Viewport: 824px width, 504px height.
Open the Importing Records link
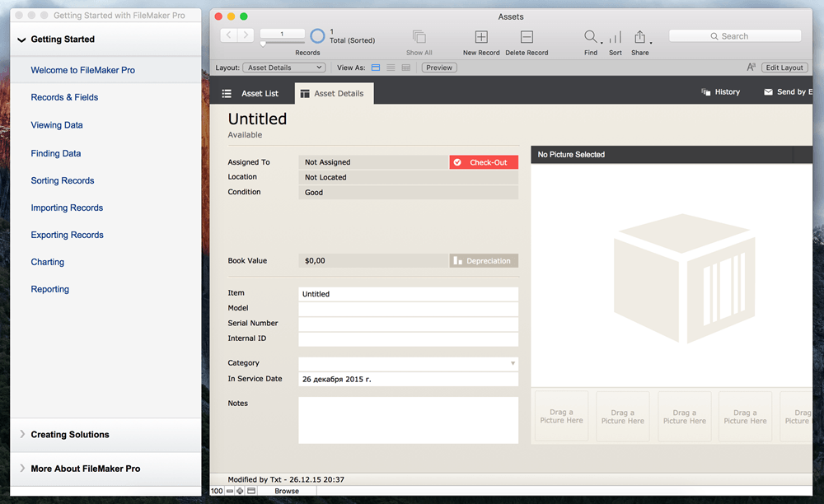(x=67, y=208)
